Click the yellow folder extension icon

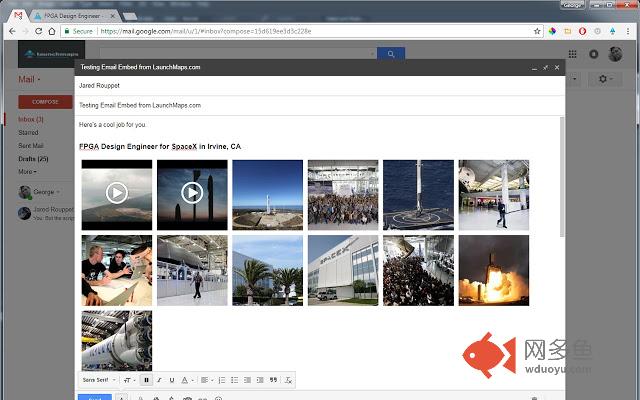(x=567, y=31)
